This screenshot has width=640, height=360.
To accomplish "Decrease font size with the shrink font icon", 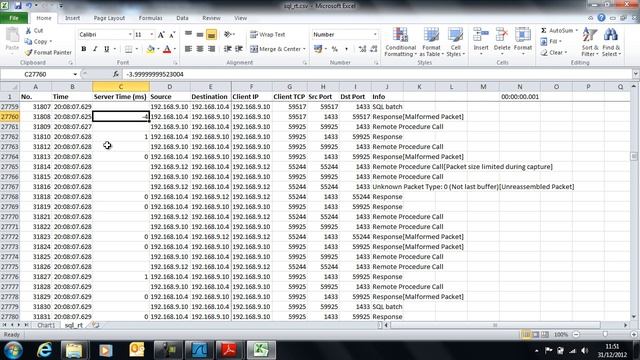I will (x=172, y=35).
